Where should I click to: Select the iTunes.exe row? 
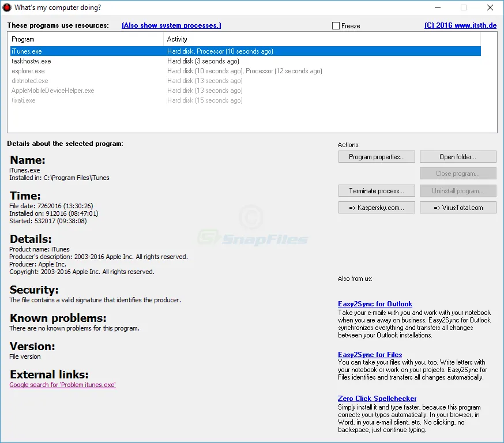pos(245,51)
